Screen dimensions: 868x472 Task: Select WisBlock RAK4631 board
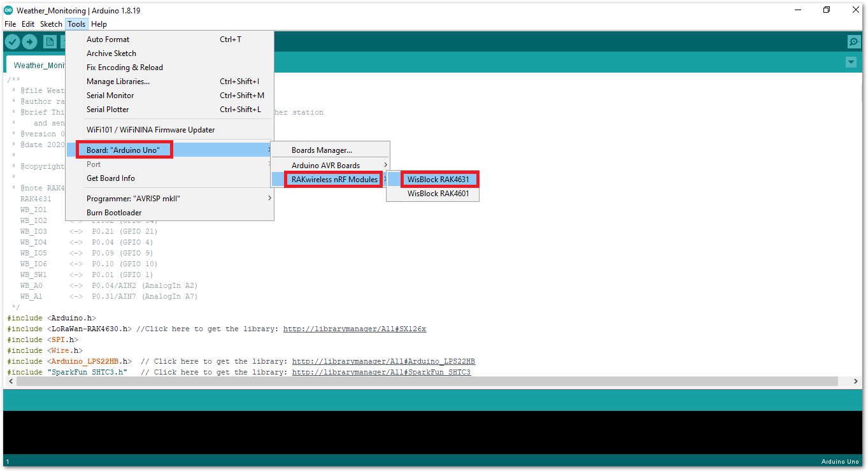coord(438,180)
